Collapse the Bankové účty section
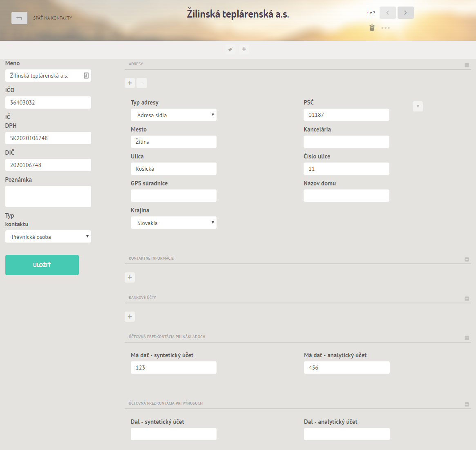The height and width of the screenshot is (450, 476). 467,299
